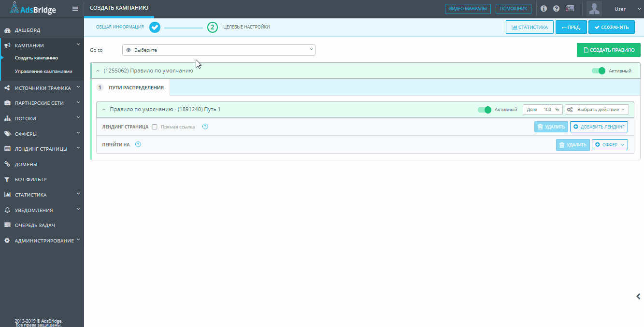The image size is (644, 327).
Task: Expand Администрирование sidebar menu
Action: pyautogui.click(x=78, y=240)
